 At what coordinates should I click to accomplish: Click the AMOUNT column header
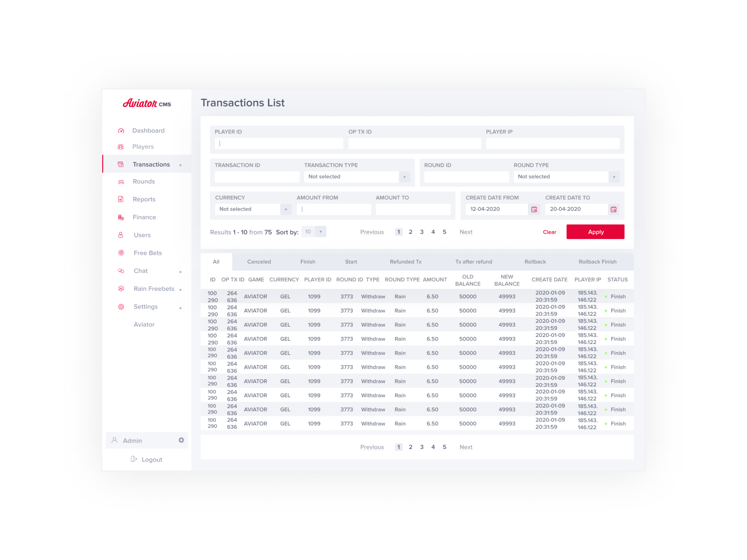click(x=435, y=280)
